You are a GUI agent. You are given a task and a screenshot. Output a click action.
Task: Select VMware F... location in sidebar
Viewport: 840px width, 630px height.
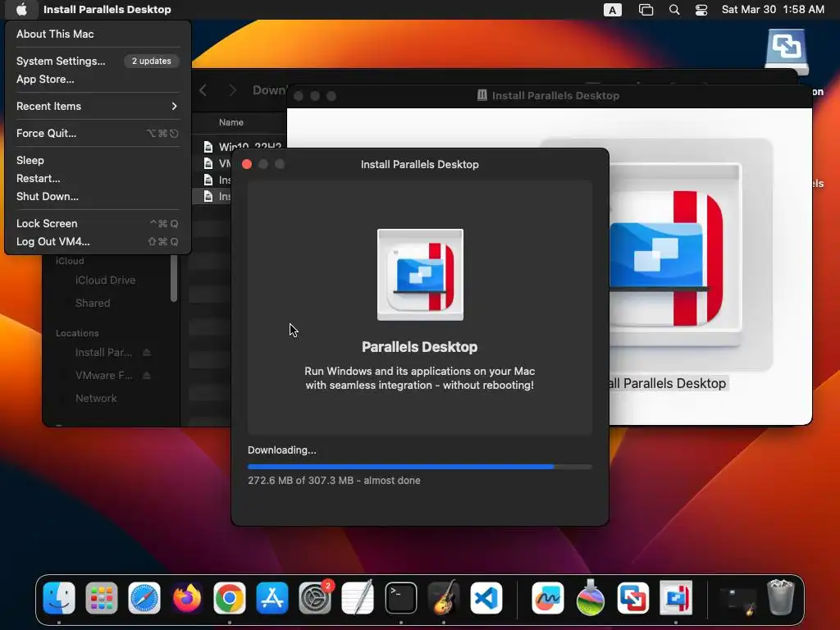pos(104,376)
